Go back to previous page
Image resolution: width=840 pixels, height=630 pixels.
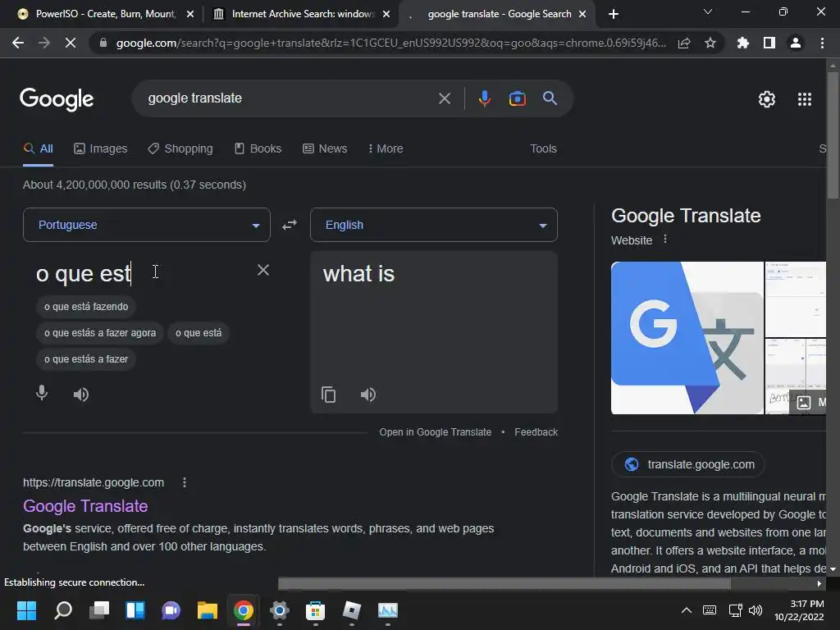18,43
